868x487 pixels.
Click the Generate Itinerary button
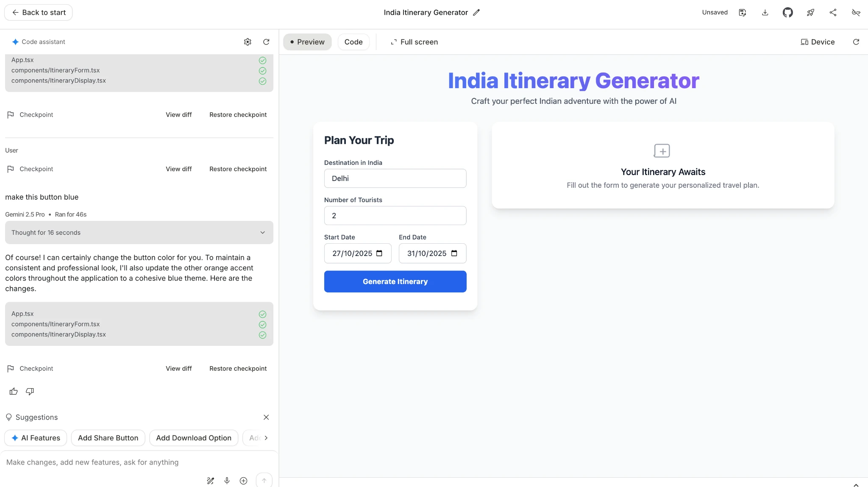(395, 281)
